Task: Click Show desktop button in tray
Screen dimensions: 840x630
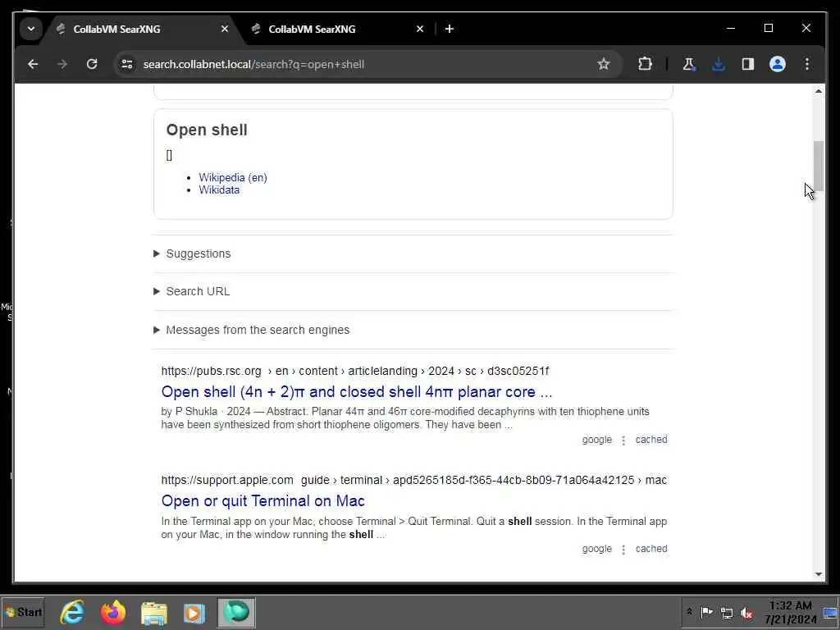Action: click(830, 612)
